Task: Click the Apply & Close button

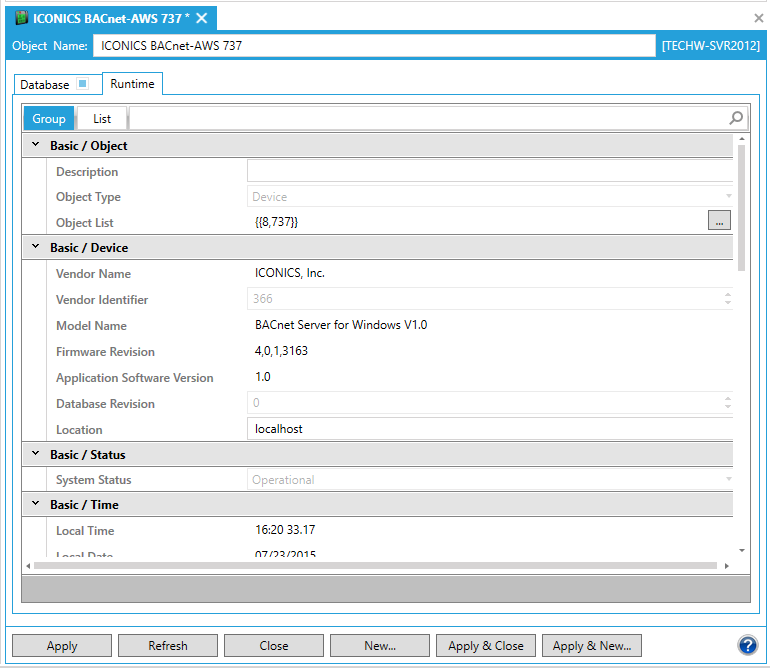Action: pyautogui.click(x=486, y=645)
